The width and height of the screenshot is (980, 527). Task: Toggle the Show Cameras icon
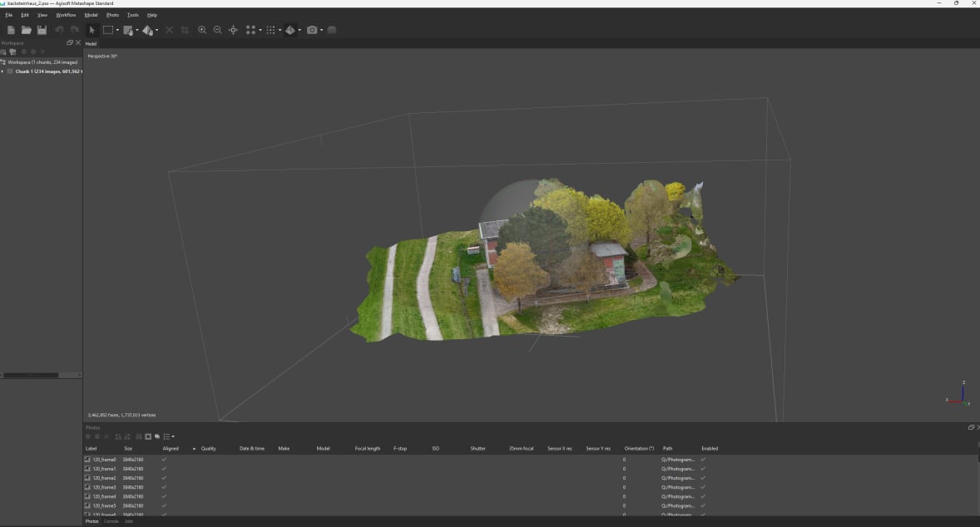tap(312, 30)
